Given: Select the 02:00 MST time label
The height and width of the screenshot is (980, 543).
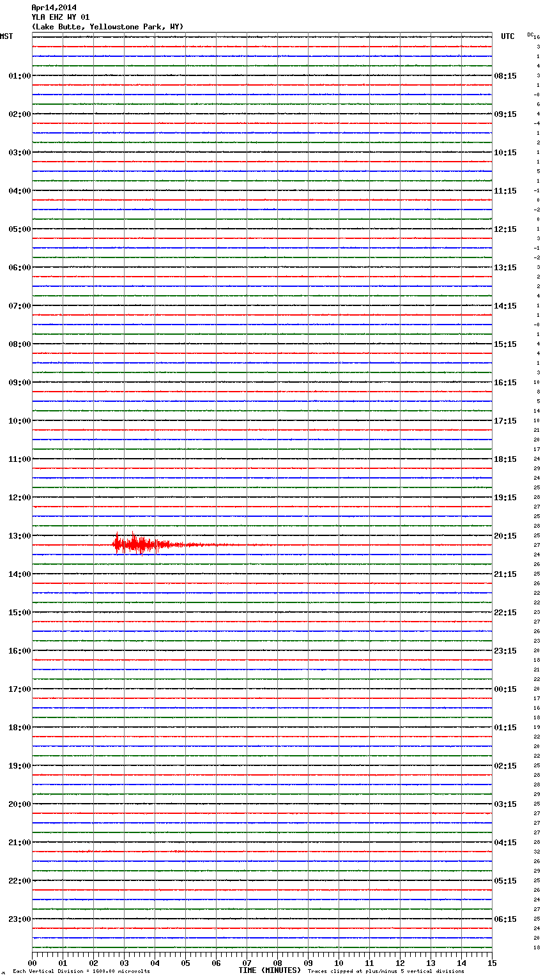Looking at the screenshot, I should (x=19, y=114).
